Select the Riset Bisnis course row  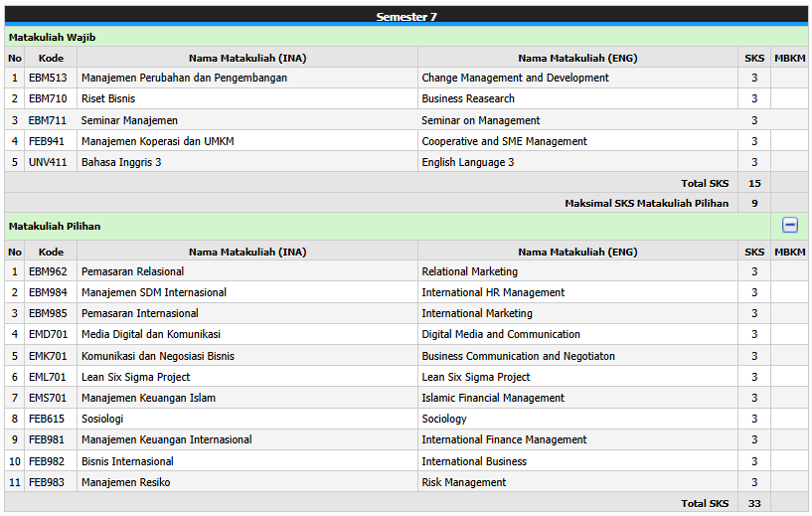point(108,98)
